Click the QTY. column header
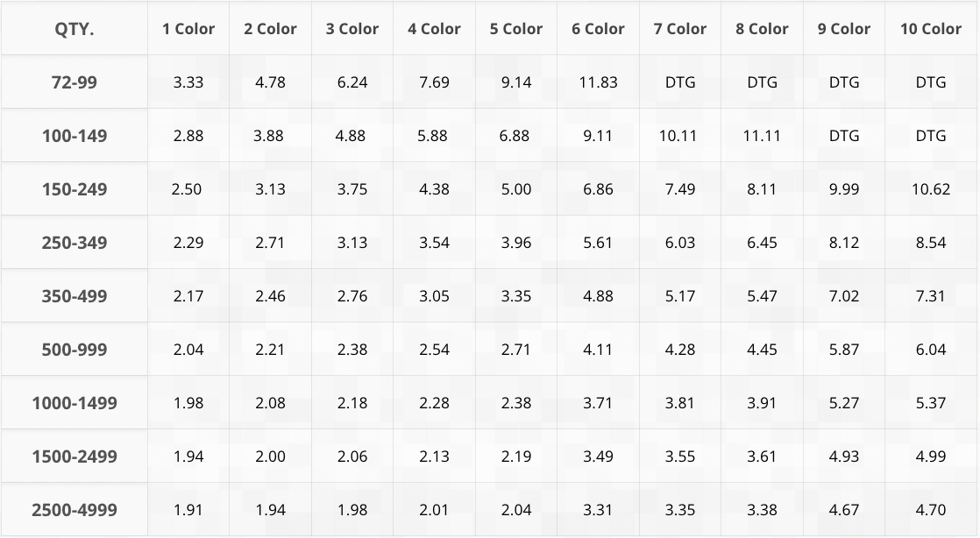The image size is (980, 538). pos(75,29)
